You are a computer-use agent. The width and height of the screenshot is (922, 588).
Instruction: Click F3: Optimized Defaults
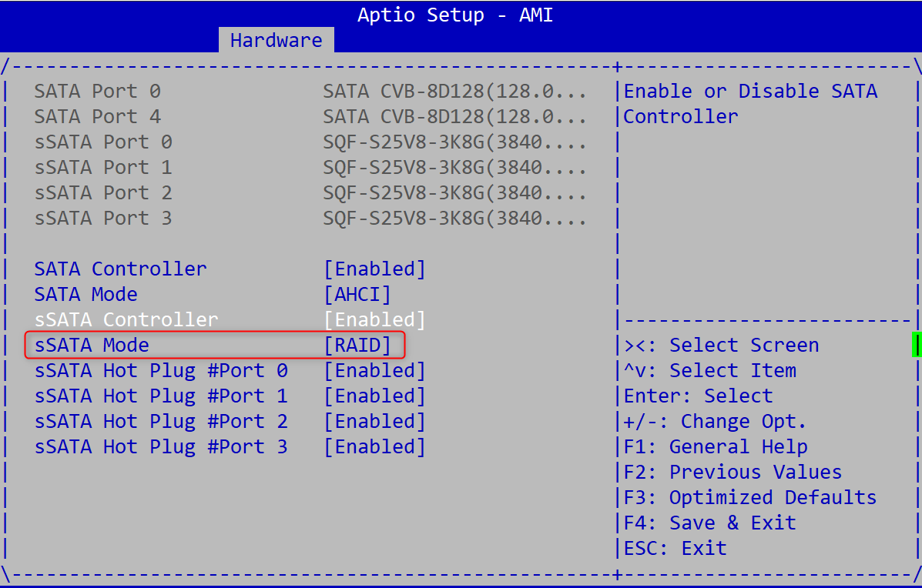click(749, 498)
